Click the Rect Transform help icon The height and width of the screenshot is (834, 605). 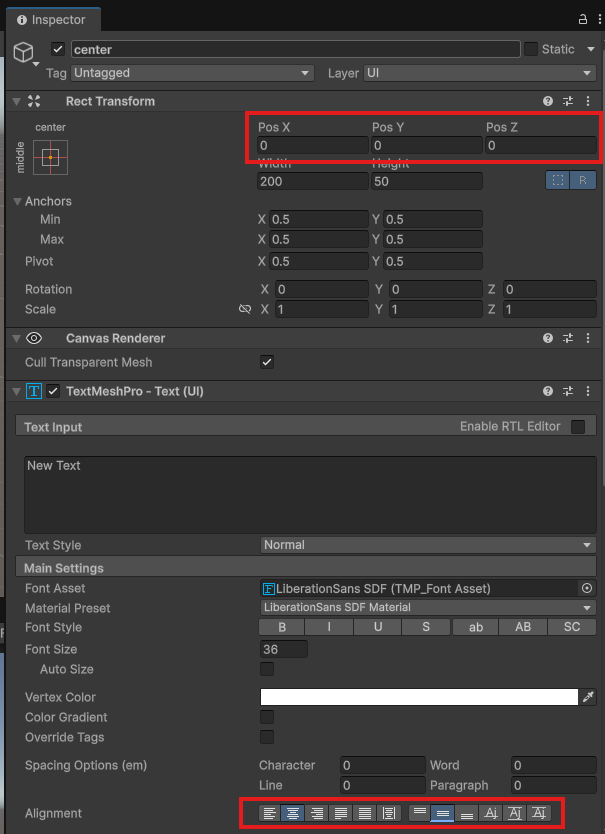coord(548,101)
